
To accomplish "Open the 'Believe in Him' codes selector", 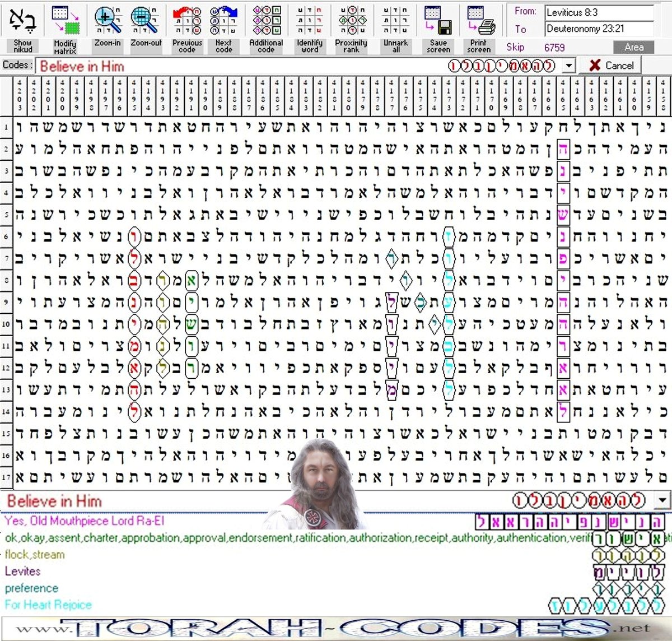I will pyautogui.click(x=82, y=65).
